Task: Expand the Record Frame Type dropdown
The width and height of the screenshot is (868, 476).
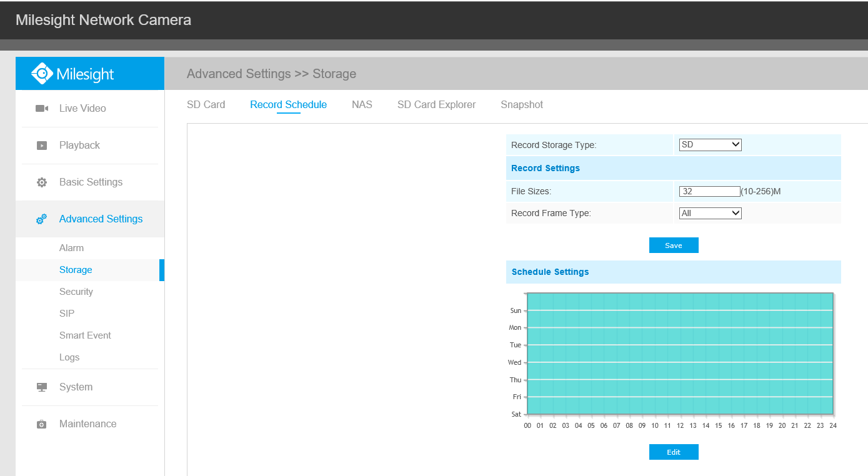Action: [x=710, y=213]
